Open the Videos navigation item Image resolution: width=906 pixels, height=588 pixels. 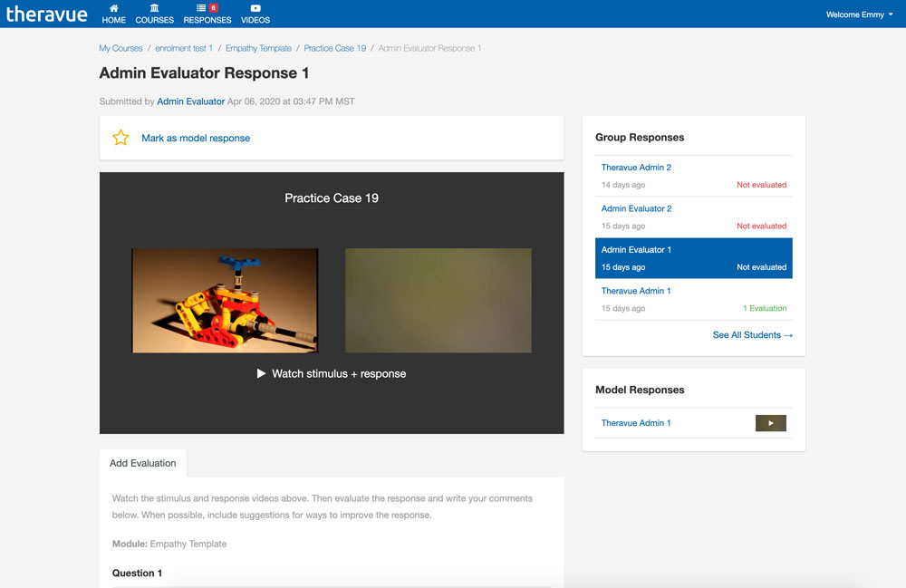[x=255, y=14]
